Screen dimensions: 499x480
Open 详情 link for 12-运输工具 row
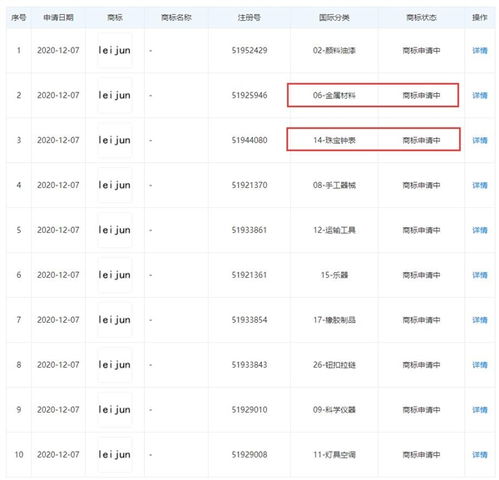pyautogui.click(x=480, y=230)
